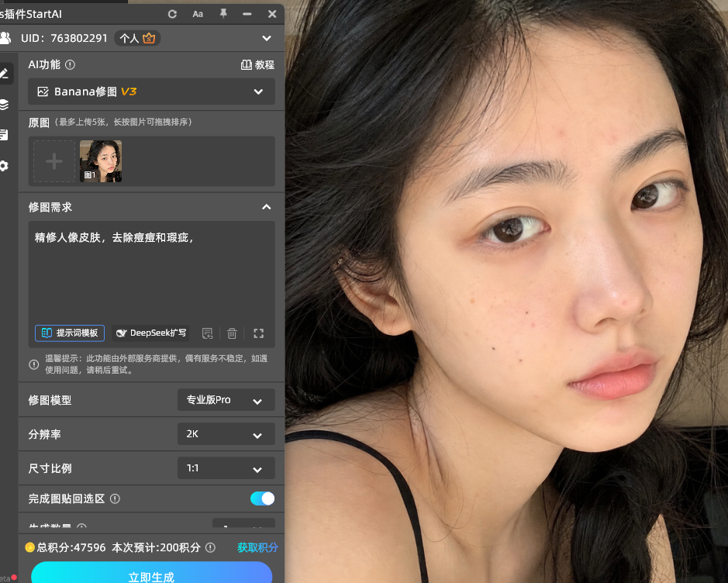Pin the StartAI plugin panel
Viewport: 728px width, 583px height.
223,13
